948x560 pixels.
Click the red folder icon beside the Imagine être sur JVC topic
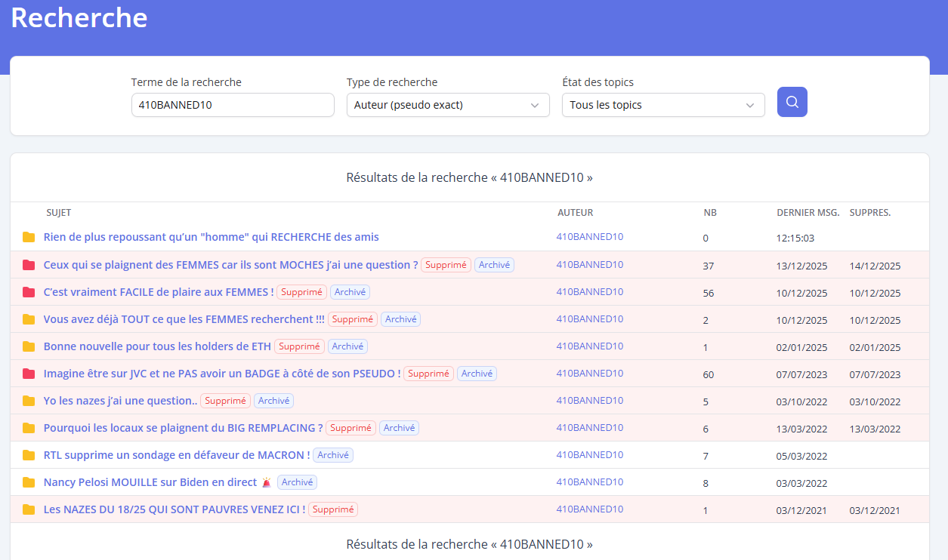point(29,374)
